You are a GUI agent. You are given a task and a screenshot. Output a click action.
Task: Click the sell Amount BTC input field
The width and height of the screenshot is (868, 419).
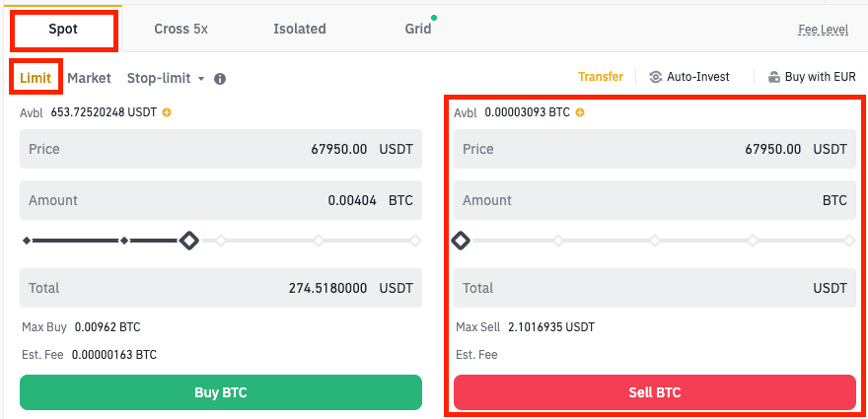tap(655, 200)
